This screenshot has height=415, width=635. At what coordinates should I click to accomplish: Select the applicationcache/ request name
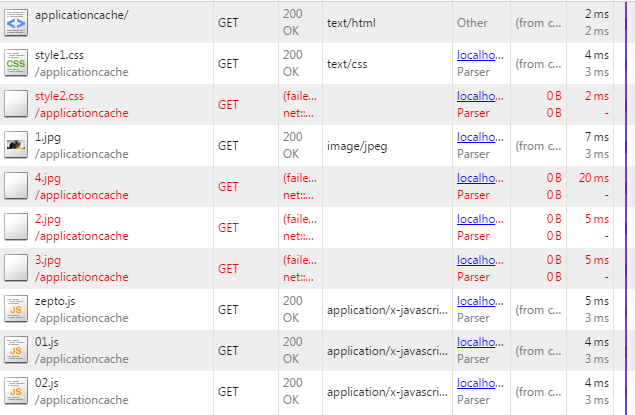81,15
